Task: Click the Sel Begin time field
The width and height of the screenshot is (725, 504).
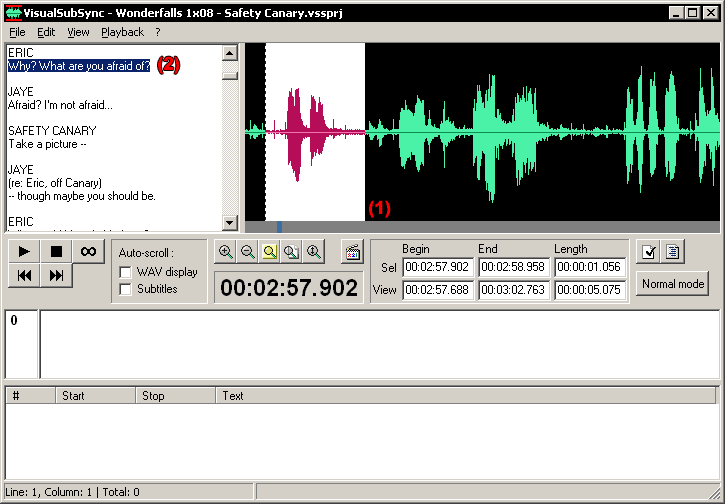Action: [x=437, y=267]
